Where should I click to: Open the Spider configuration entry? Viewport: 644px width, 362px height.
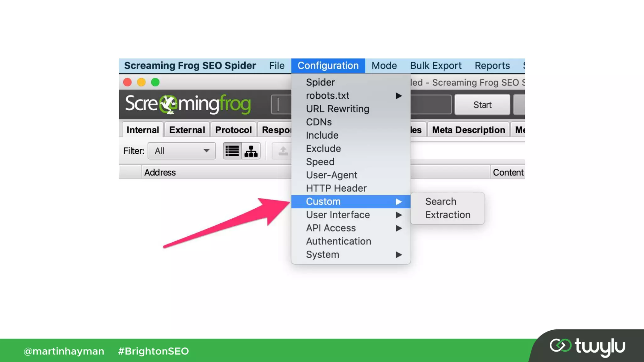(x=320, y=82)
